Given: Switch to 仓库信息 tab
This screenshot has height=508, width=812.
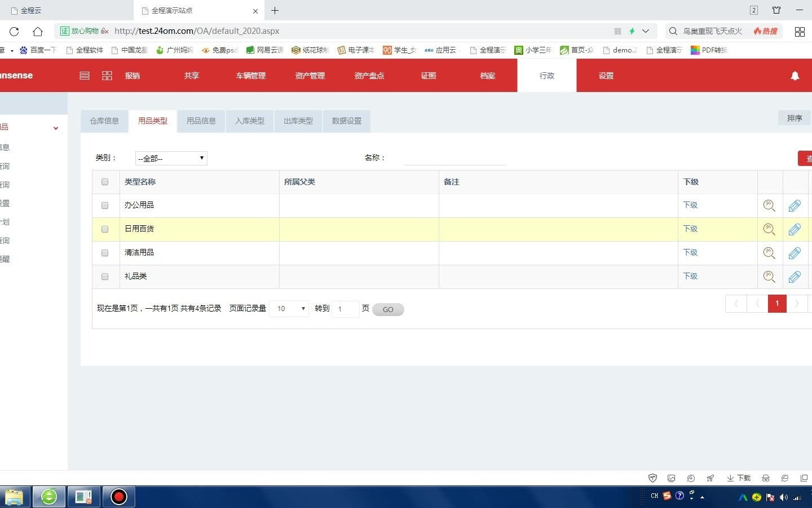Looking at the screenshot, I should [x=104, y=121].
